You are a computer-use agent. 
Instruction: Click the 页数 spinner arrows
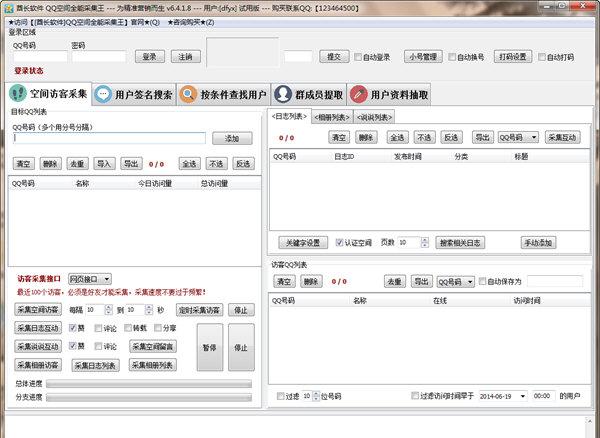pos(424,242)
